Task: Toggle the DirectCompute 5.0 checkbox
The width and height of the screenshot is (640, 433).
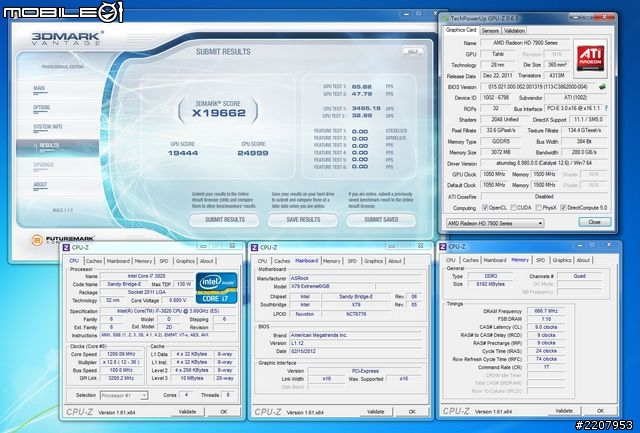Action: tap(563, 208)
